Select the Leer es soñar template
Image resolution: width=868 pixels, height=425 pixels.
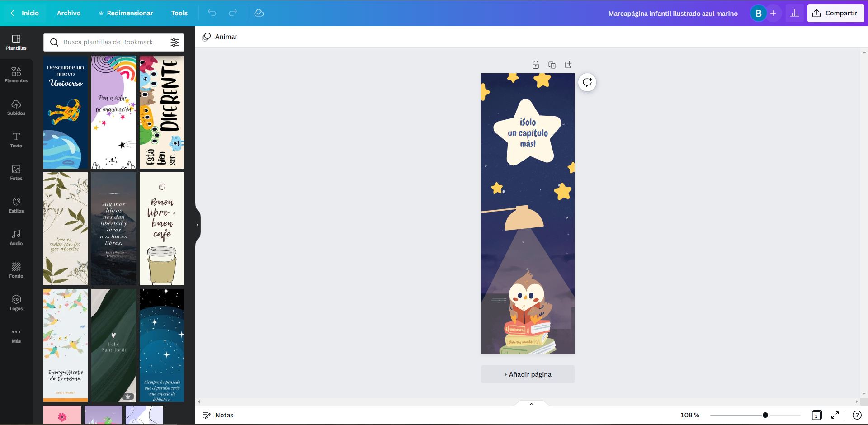click(x=66, y=229)
